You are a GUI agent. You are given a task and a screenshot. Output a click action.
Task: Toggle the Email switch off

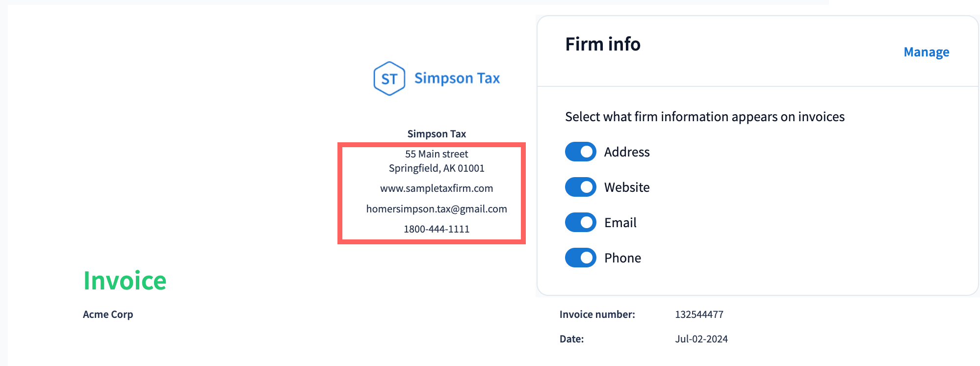click(x=580, y=223)
